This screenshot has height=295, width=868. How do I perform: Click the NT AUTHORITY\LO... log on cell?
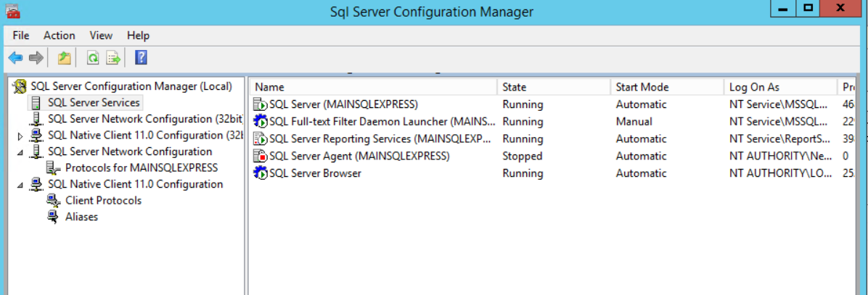pyautogui.click(x=780, y=173)
